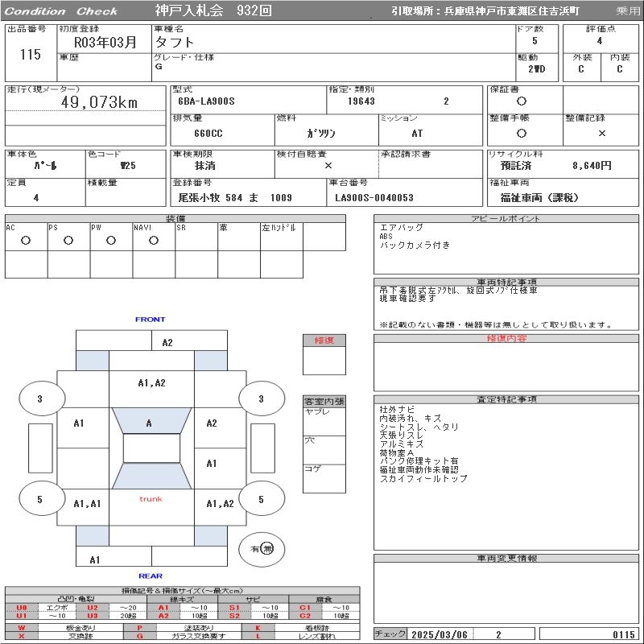Click the 抹消 inspection status
Viewport: 644px width, 644px height.
[x=205, y=166]
